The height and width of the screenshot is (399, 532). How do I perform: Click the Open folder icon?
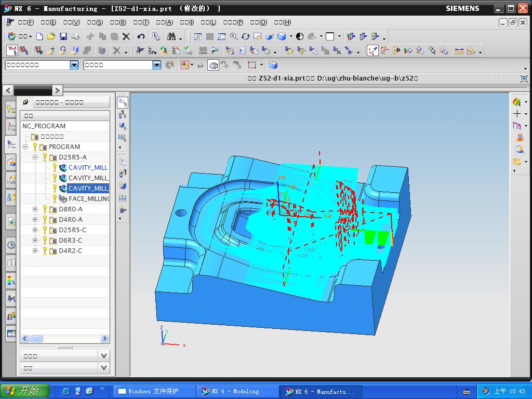(x=51, y=36)
